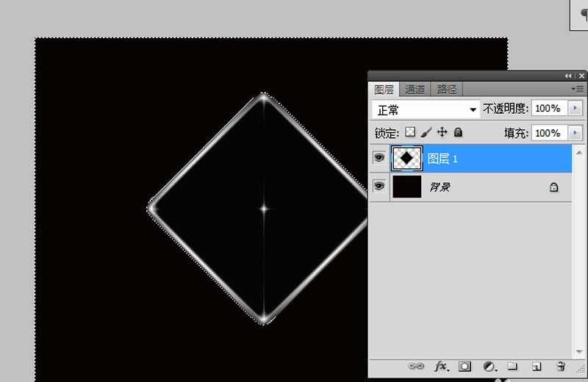The width and height of the screenshot is (588, 382).
Task: Add a layer mask with the mask icon
Action: [x=465, y=366]
